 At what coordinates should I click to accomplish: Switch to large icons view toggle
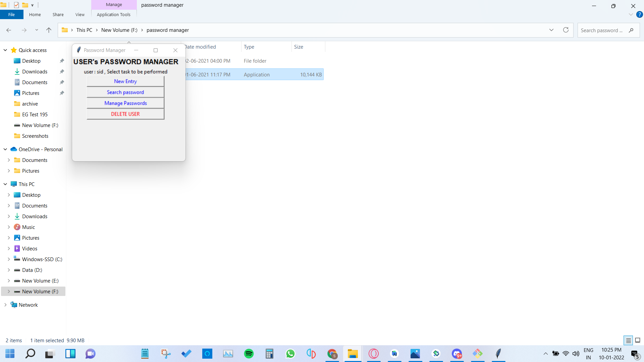pos(638,340)
